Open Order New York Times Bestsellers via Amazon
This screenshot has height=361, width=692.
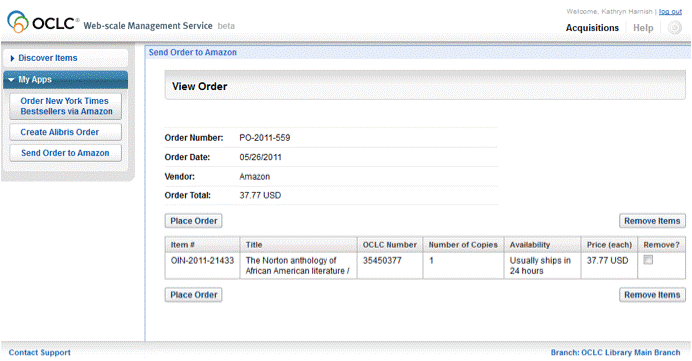66,106
